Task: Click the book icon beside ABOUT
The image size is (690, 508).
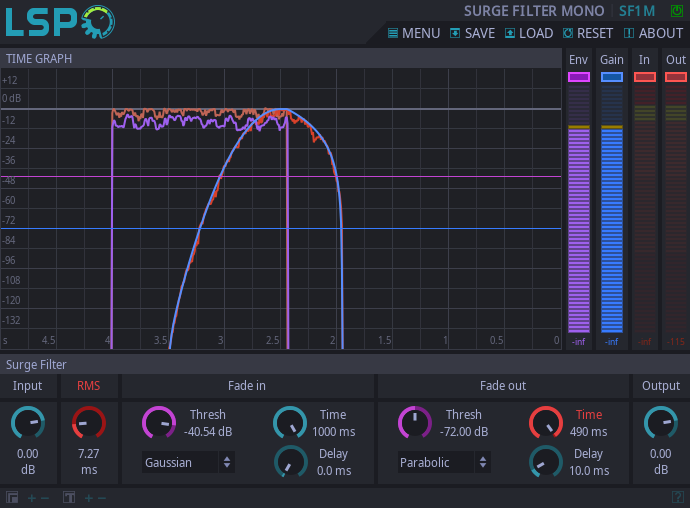Action: (x=629, y=33)
